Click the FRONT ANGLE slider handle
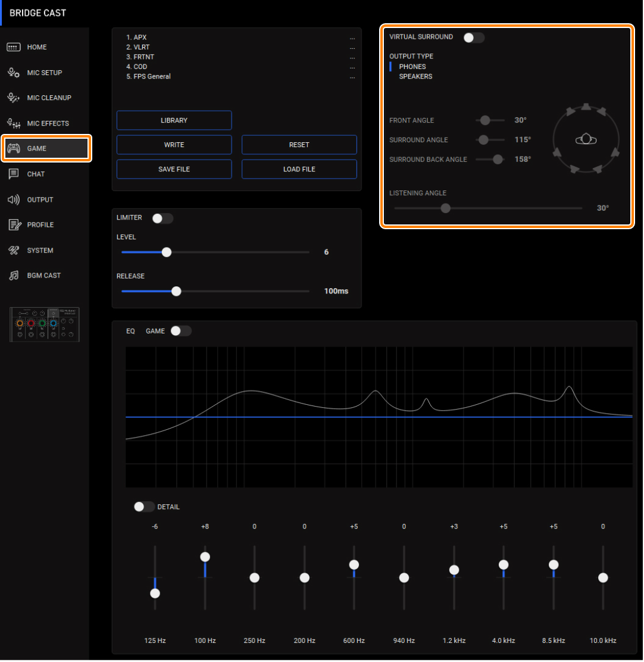The height and width of the screenshot is (662, 644). pyautogui.click(x=485, y=120)
